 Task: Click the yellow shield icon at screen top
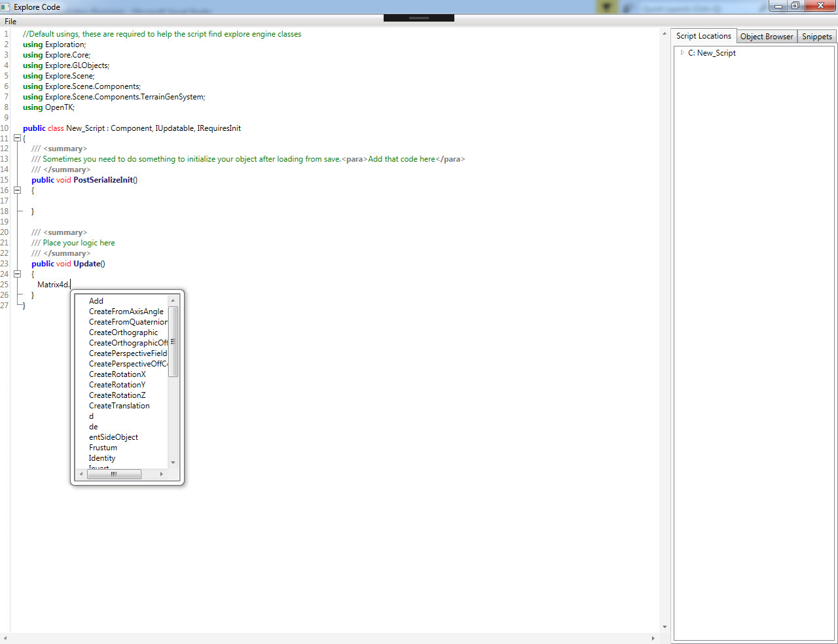click(x=606, y=6)
